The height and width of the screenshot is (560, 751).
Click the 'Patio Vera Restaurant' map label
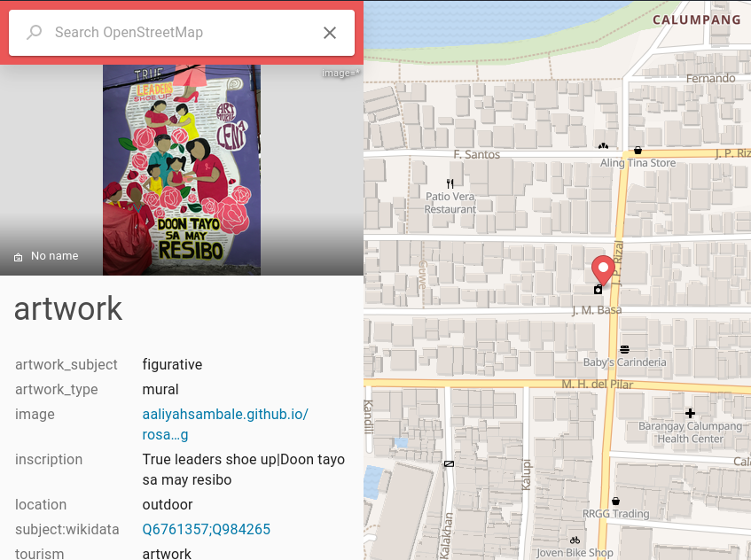[x=450, y=203]
